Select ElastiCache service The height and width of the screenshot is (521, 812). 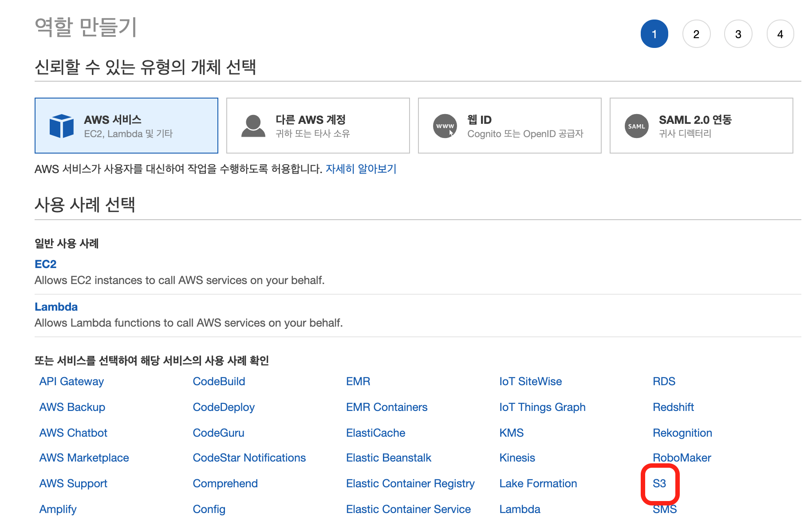point(376,433)
